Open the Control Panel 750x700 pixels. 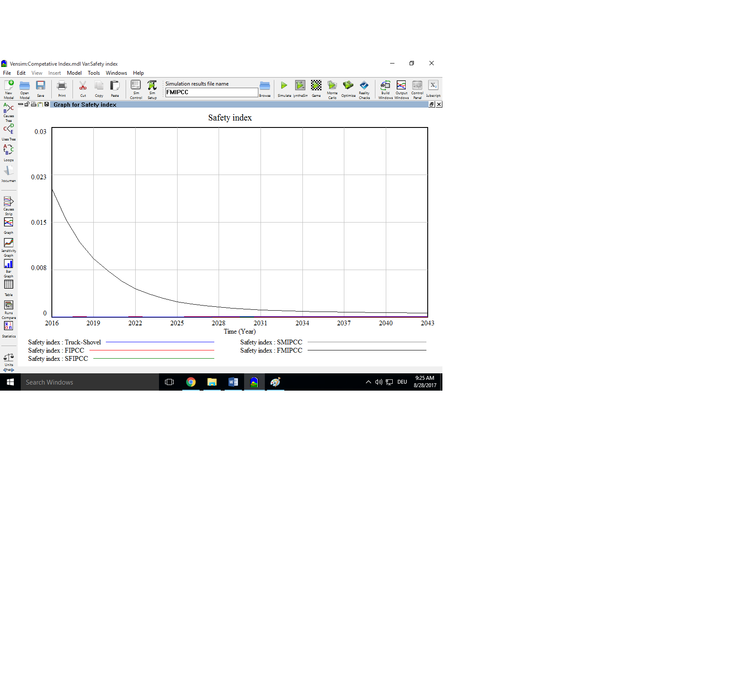point(417,89)
